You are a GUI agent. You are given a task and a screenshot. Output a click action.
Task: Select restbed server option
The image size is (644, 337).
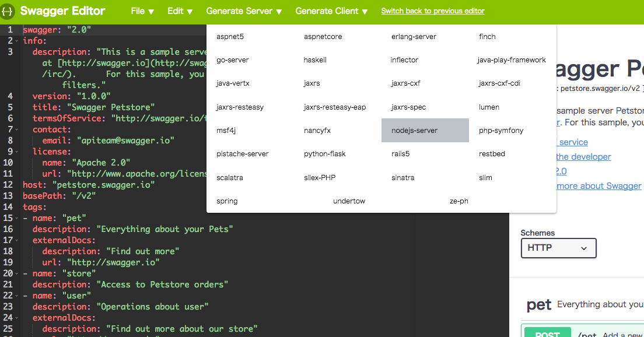click(x=492, y=154)
